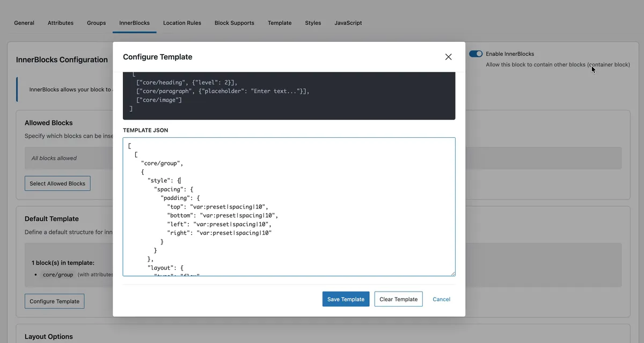644x343 pixels.
Task: Go to the Location Rules tab
Action: tap(182, 23)
